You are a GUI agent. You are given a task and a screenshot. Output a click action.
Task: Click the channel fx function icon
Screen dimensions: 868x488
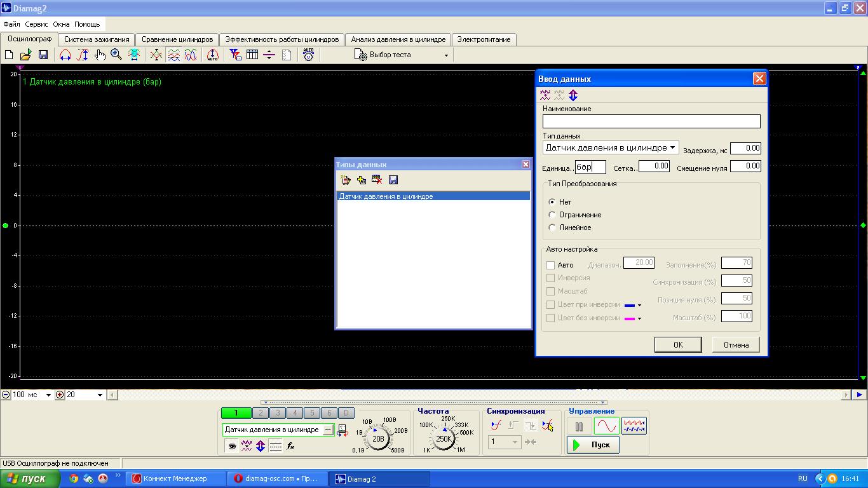pyautogui.click(x=290, y=446)
